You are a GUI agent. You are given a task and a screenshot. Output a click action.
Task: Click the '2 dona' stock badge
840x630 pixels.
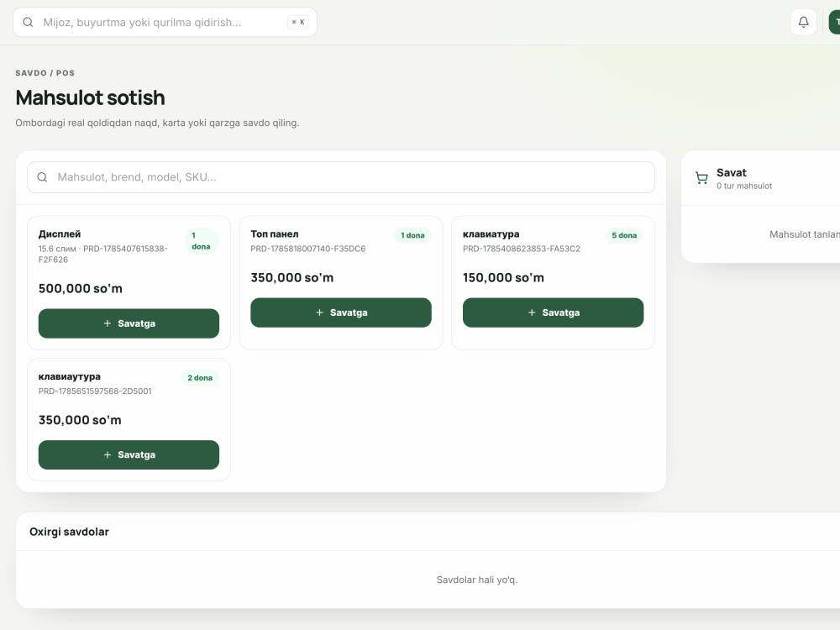200,378
